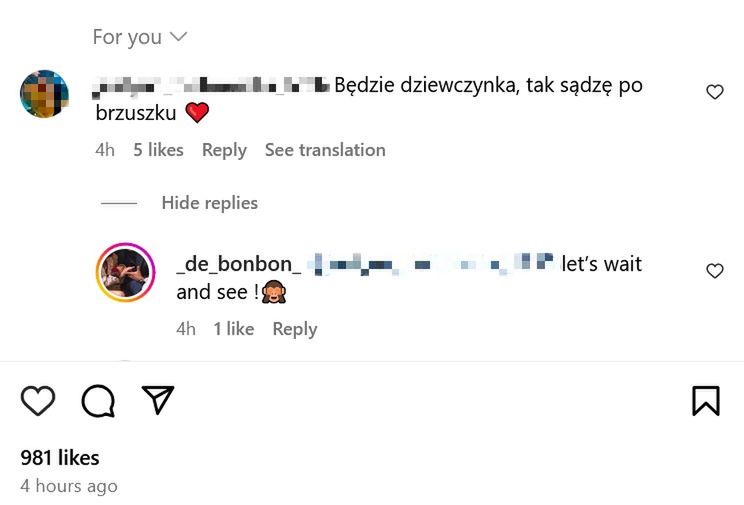
Task: Open the "For you" sorting dropdown
Action: (139, 37)
